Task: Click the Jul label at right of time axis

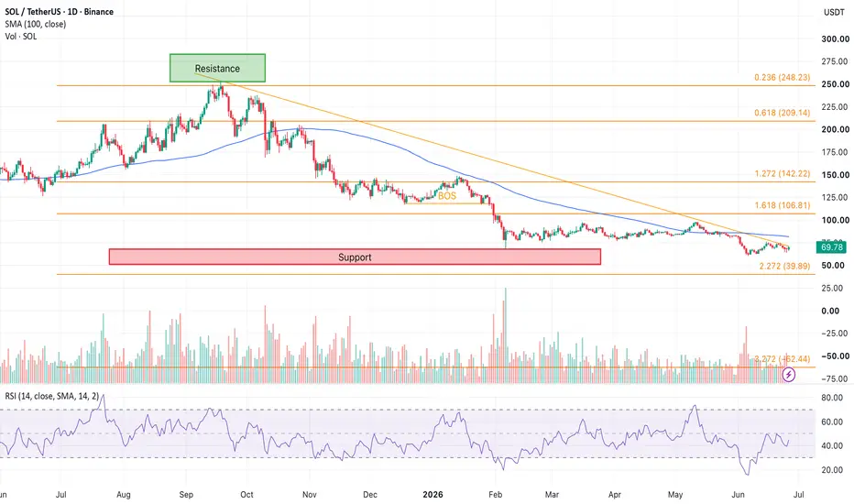Action: click(799, 495)
